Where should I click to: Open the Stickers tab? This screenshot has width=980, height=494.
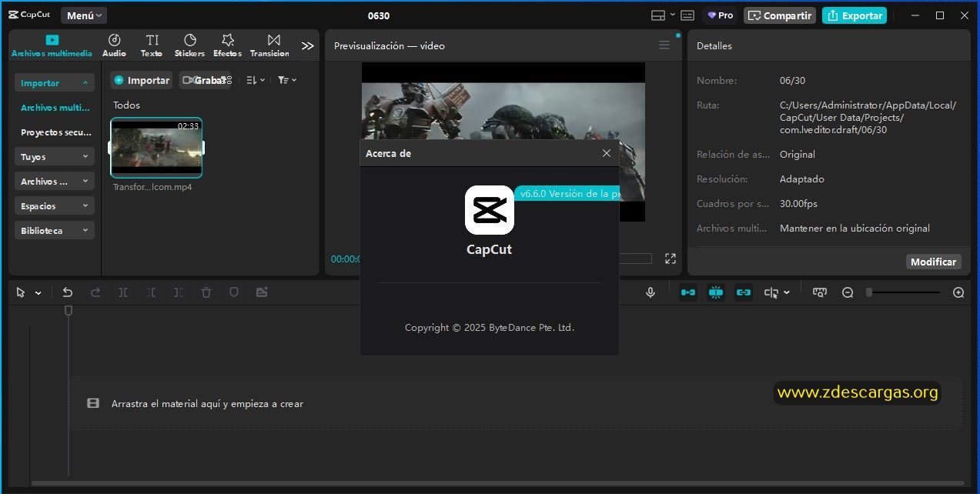point(189,46)
